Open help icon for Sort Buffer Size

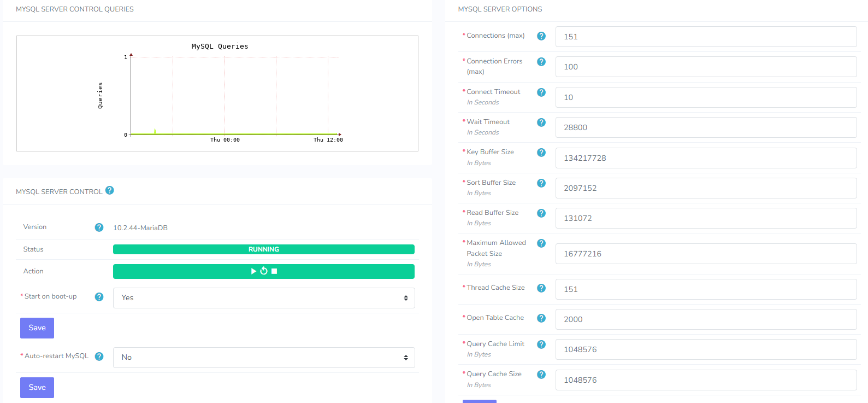click(x=541, y=183)
